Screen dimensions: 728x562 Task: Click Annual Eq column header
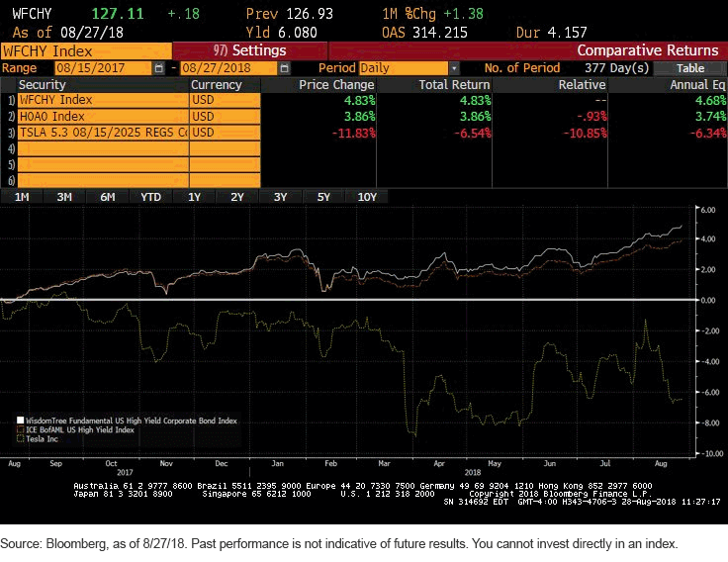click(697, 84)
